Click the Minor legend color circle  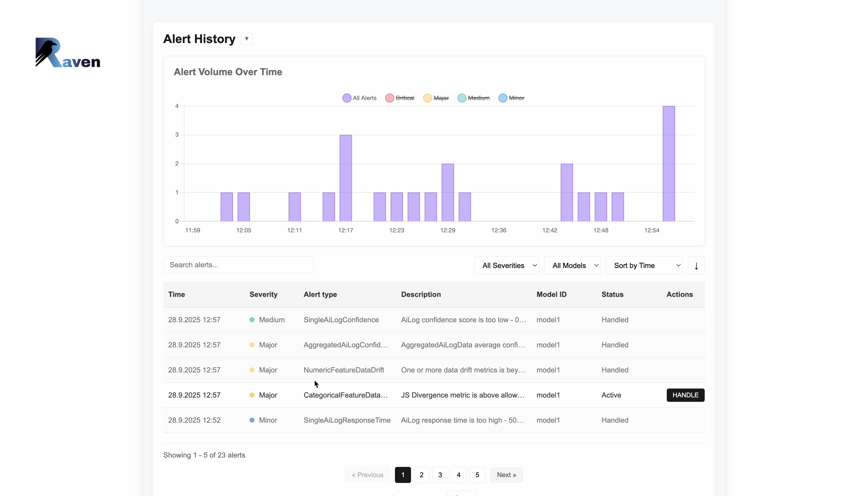503,98
